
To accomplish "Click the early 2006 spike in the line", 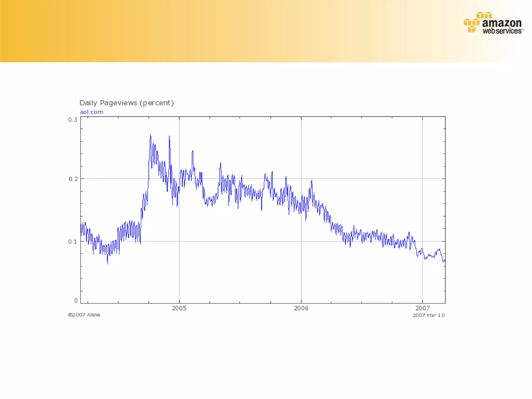I will pyautogui.click(x=311, y=180).
